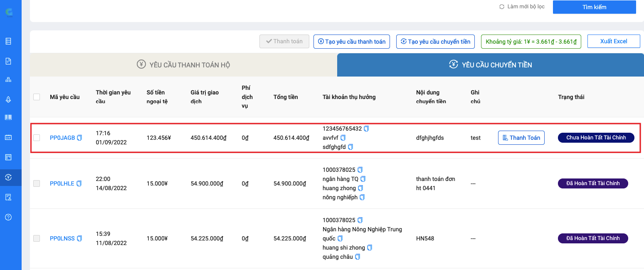Select all rows via header checkbox
Screen dimensions: 644x270
pos(37,97)
